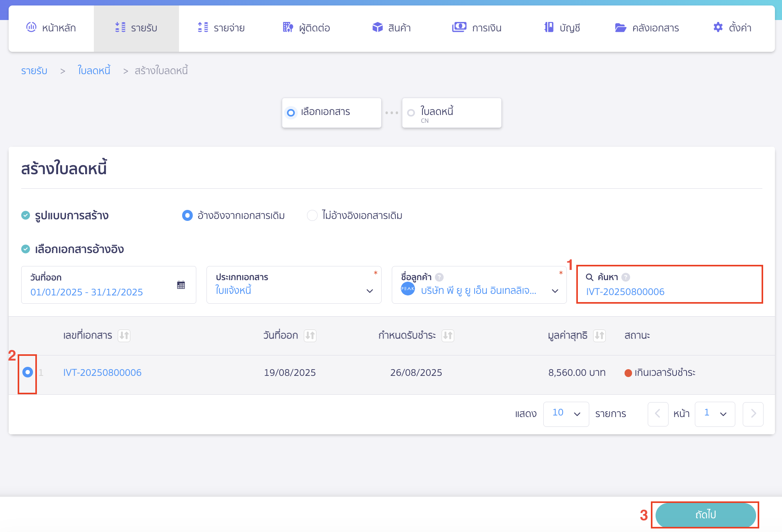Open settings via gear icon
Screen dimensions: 782x532
tap(718, 27)
